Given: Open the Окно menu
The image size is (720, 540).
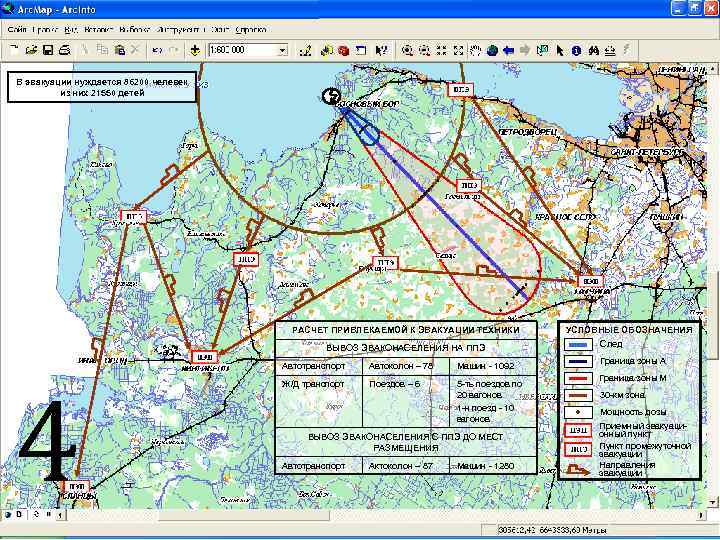Looking at the screenshot, I should 220,30.
